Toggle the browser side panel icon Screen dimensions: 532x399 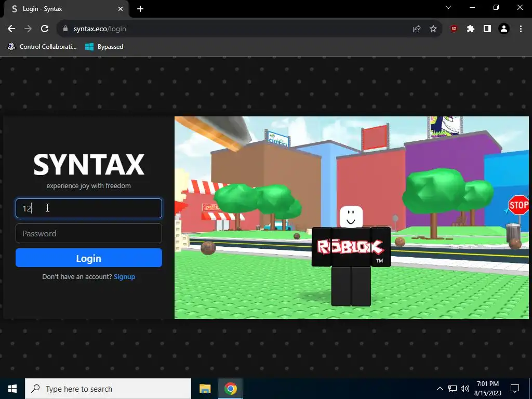click(487, 29)
